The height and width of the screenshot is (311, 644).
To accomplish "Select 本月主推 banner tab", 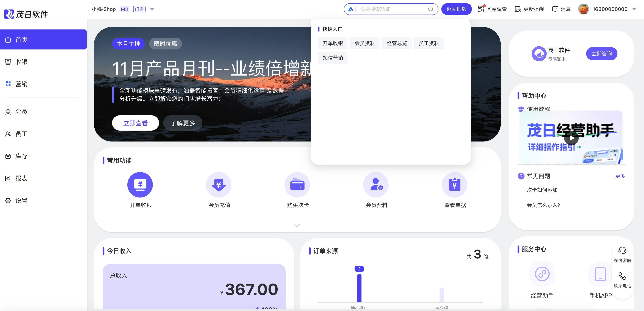I will 128,44.
